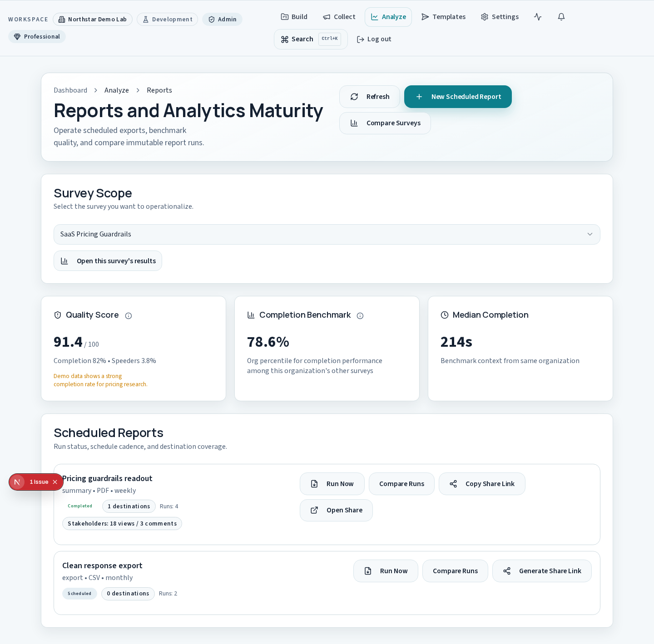Image resolution: width=654 pixels, height=644 pixels.
Task: Navigate to Dashboard breadcrumb
Action: [70, 90]
